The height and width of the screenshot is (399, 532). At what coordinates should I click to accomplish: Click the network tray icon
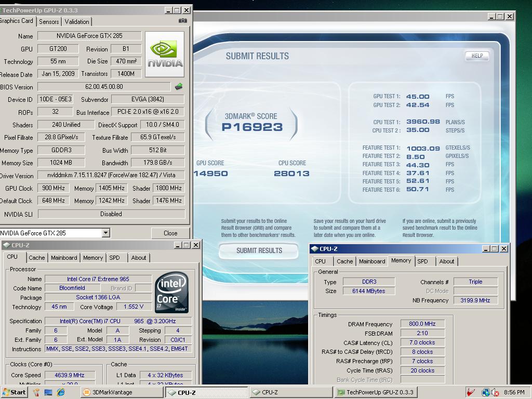pyautogui.click(x=486, y=393)
